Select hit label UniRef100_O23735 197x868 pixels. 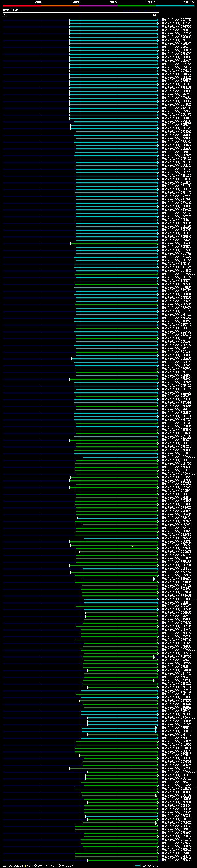(x=176, y=338)
